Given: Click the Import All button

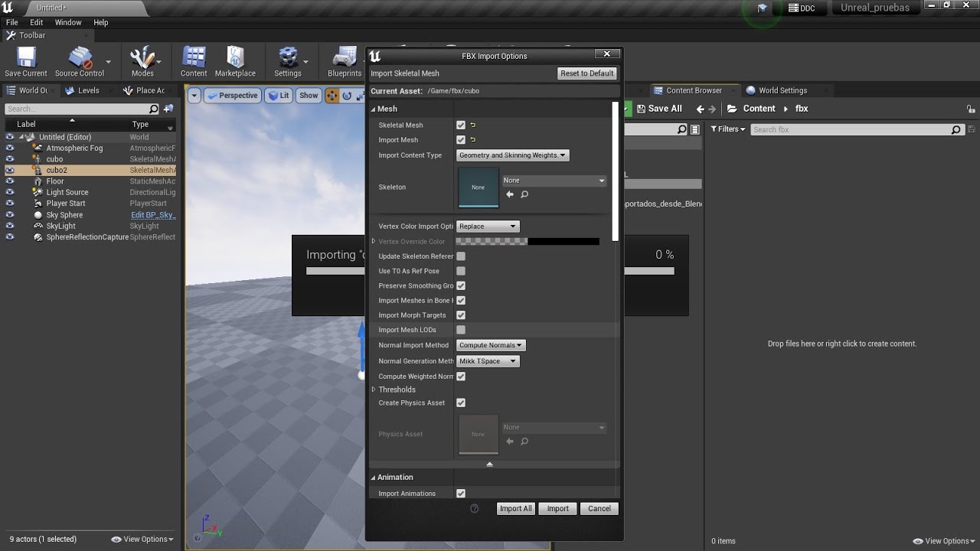Looking at the screenshot, I should pos(515,508).
